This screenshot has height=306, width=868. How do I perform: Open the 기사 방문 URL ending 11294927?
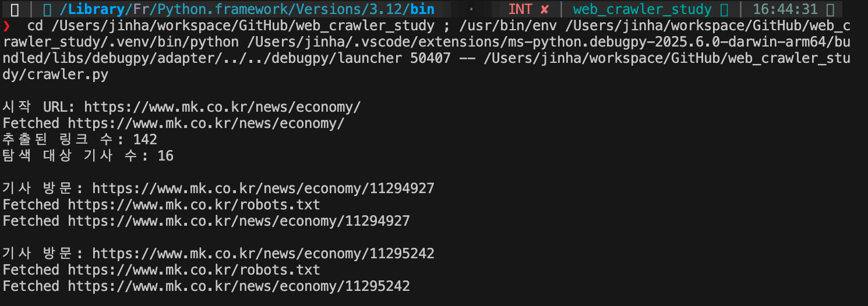coord(263,188)
